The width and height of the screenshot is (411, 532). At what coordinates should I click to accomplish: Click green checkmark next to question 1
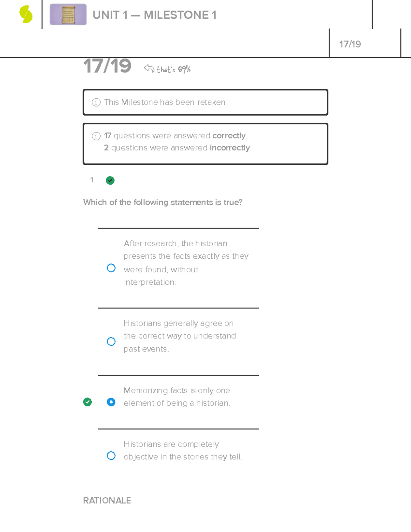(110, 181)
